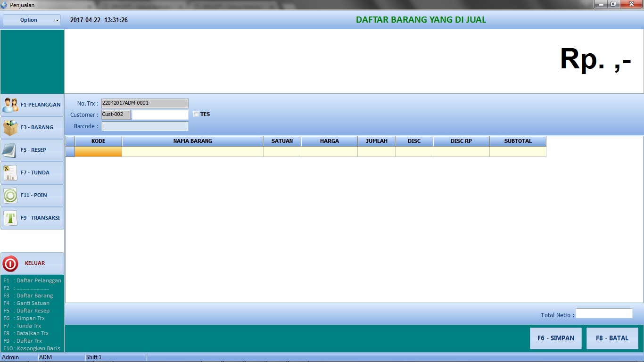Open the F11 - Poin icon
This screenshot has height=362, width=644.
[x=10, y=195]
